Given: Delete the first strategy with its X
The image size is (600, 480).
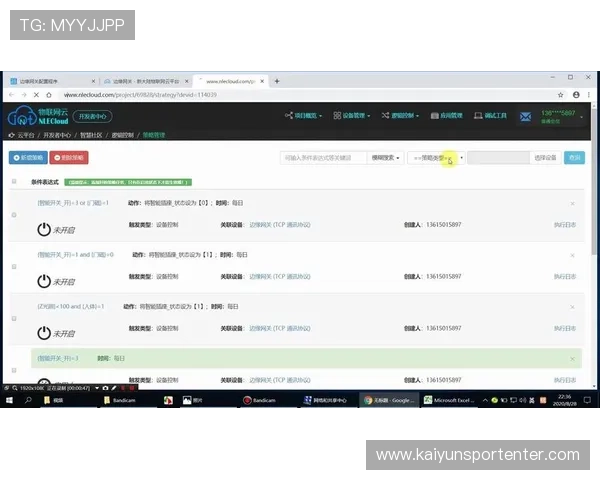Looking at the screenshot, I should [x=572, y=204].
